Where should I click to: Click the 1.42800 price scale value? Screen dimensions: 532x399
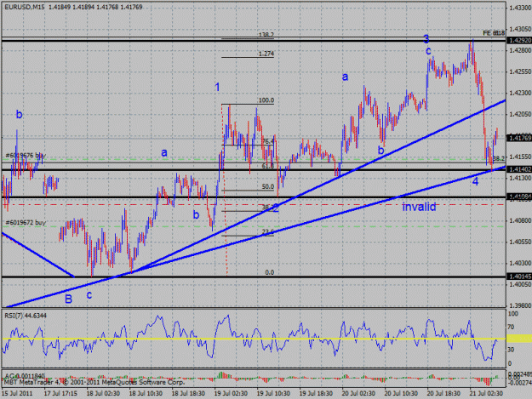tap(520, 50)
